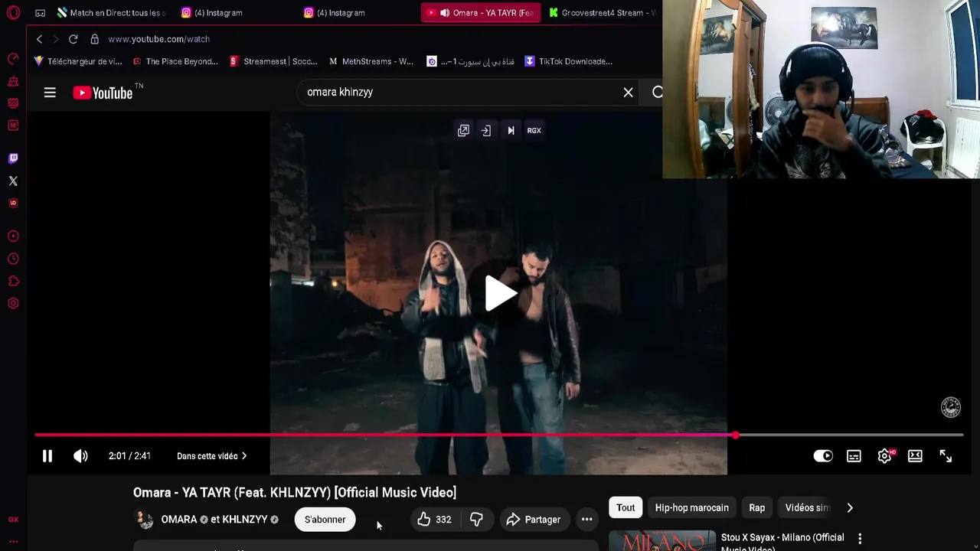The height and width of the screenshot is (551, 980).
Task: Select 'Vidéos sim' filter chip
Action: (x=806, y=507)
